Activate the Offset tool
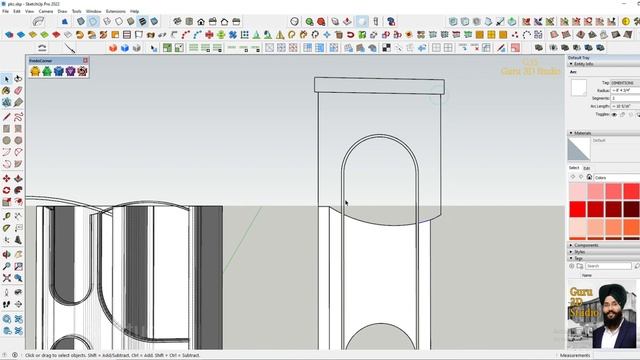 coord(18,202)
